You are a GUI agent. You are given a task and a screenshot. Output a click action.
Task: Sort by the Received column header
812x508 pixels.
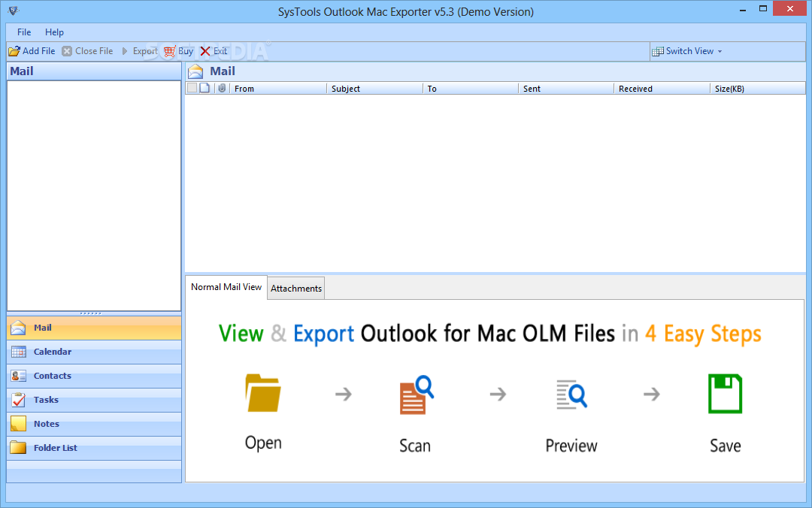[662, 89]
